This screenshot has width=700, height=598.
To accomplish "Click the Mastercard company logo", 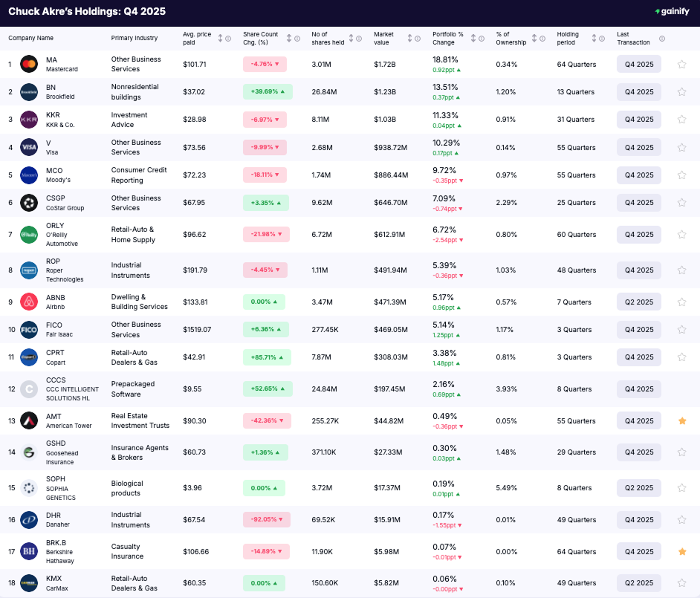I will (29, 64).
